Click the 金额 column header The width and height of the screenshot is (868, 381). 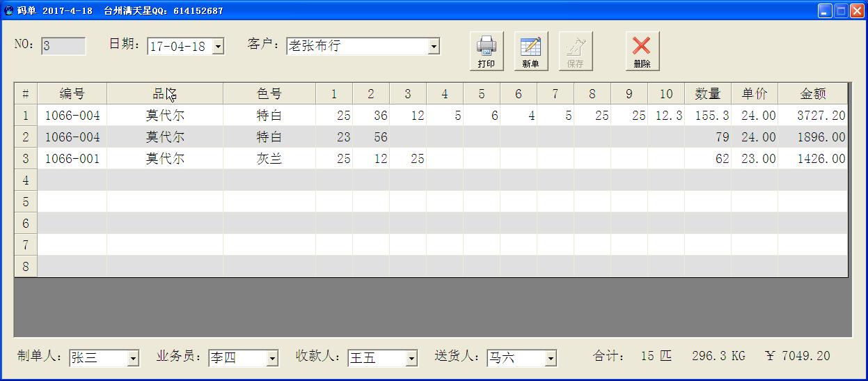813,94
